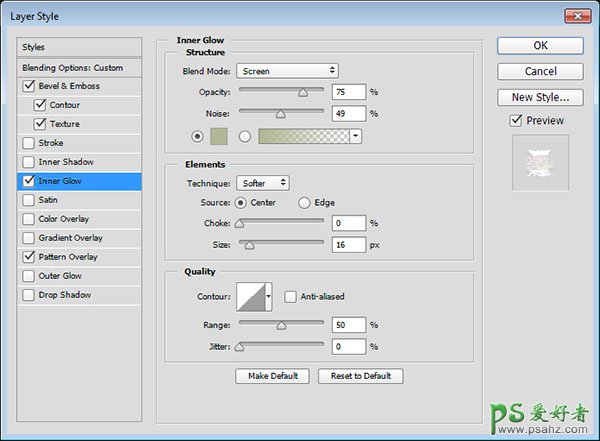Screen dimensions: 600x441
Task: Enable the Anti-aliased checkbox
Action: click(x=290, y=297)
